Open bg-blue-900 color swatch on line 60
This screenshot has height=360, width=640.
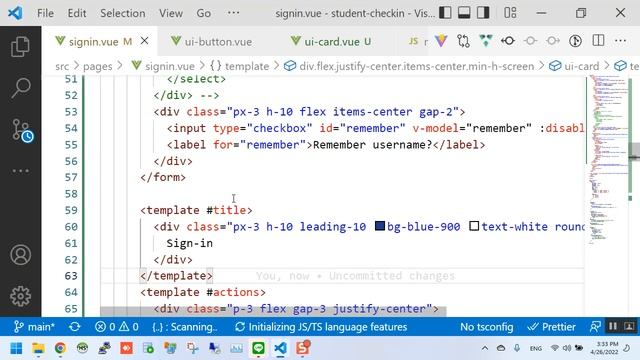(x=380, y=226)
